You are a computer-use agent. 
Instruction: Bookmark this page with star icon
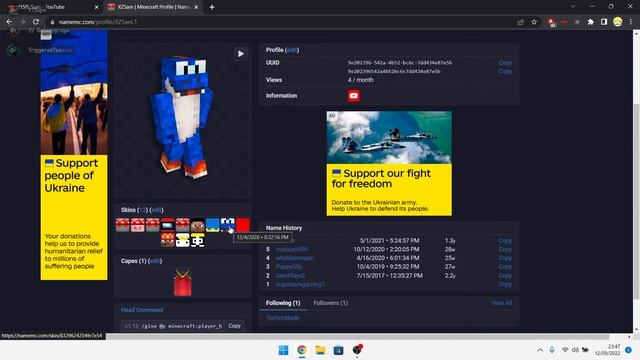click(x=534, y=22)
